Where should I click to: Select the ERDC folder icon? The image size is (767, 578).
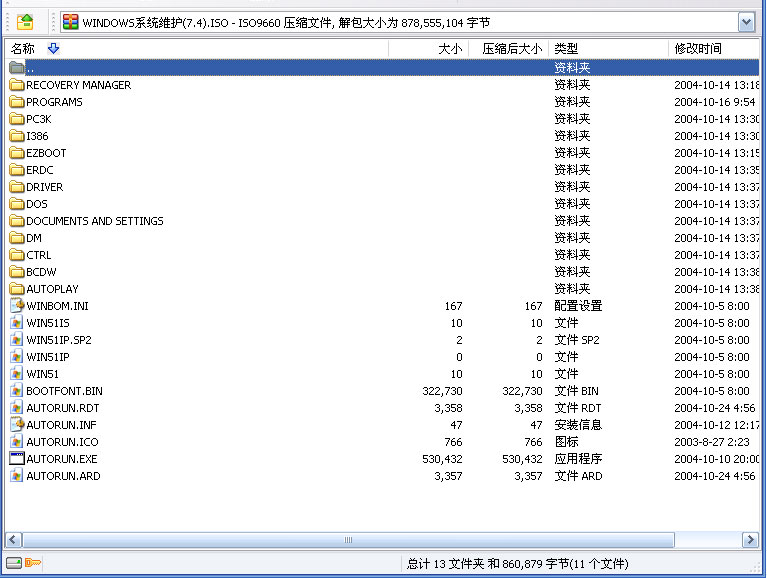pyautogui.click(x=17, y=170)
